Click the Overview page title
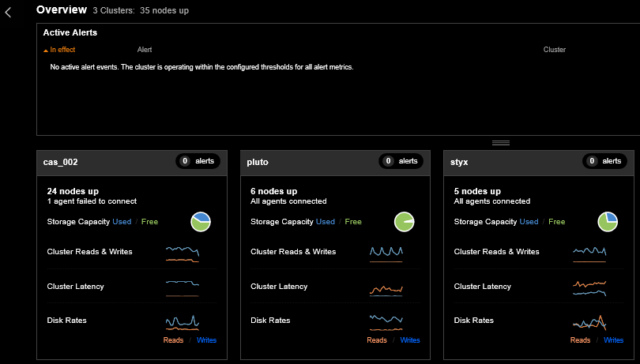This screenshot has height=364, width=640. pos(62,9)
